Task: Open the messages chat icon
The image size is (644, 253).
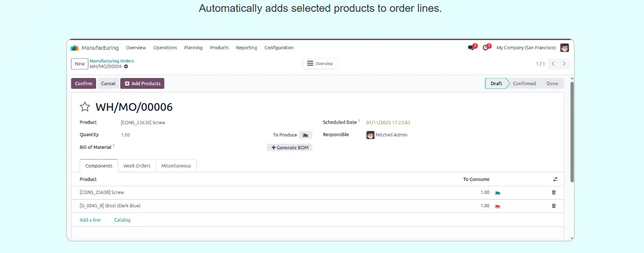Action: (471, 48)
